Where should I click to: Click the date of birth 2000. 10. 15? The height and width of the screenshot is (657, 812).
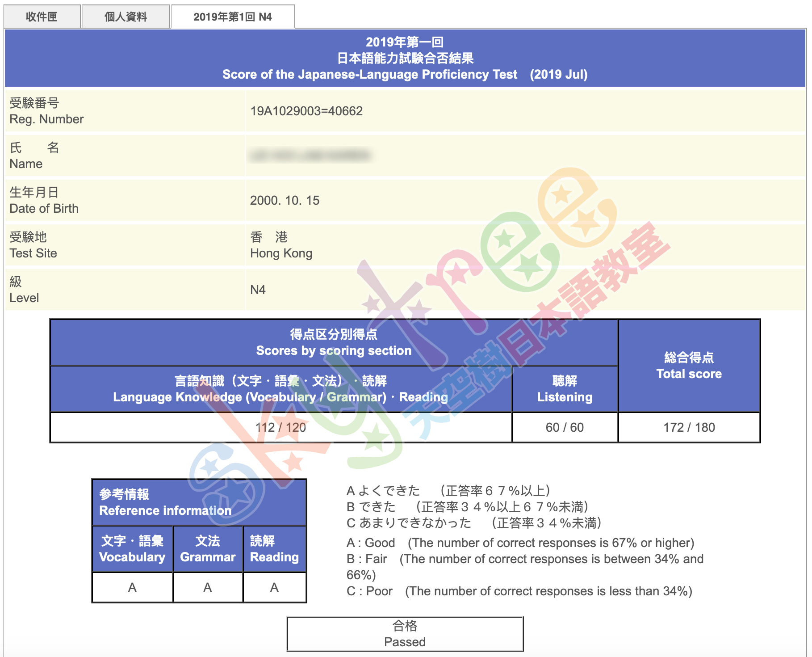click(x=285, y=200)
